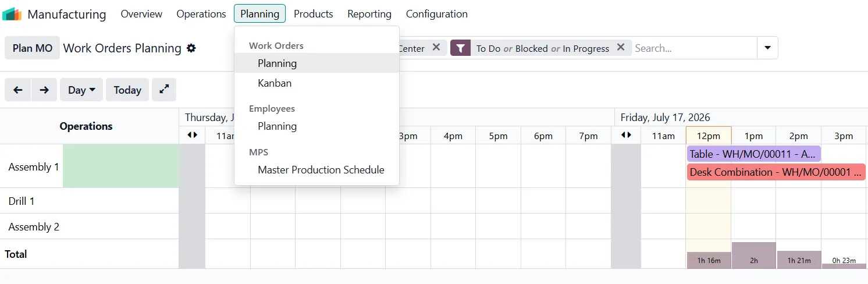
Task: Open Master Production Schedule
Action: click(x=317, y=169)
